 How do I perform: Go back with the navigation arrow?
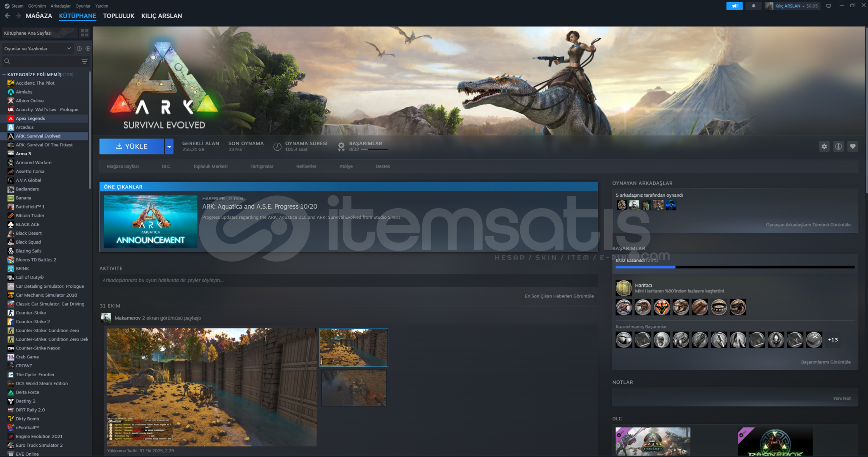point(7,16)
